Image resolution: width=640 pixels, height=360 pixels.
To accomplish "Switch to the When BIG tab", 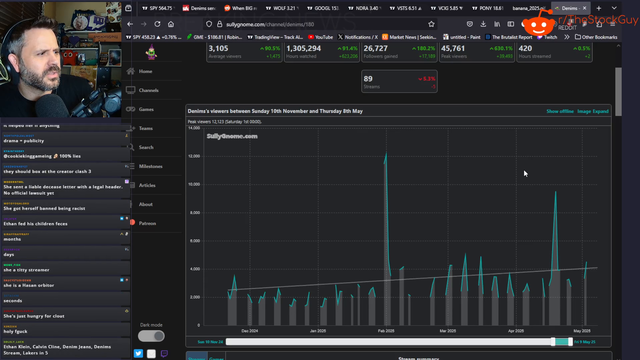I will pyautogui.click(x=241, y=8).
